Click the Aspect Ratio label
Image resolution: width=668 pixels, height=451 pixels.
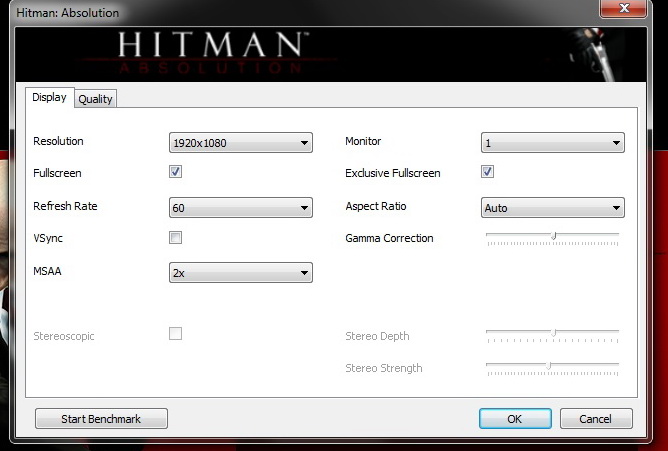376,206
